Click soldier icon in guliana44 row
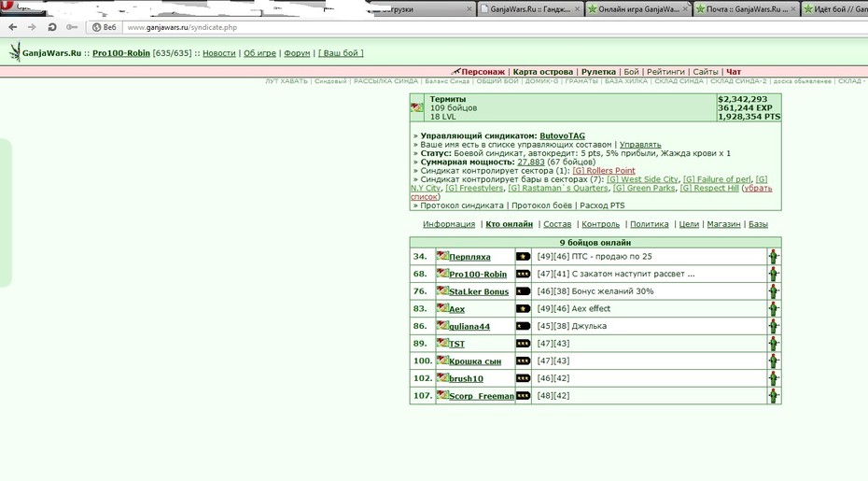Screen dimensions: 868x481 click(774, 326)
